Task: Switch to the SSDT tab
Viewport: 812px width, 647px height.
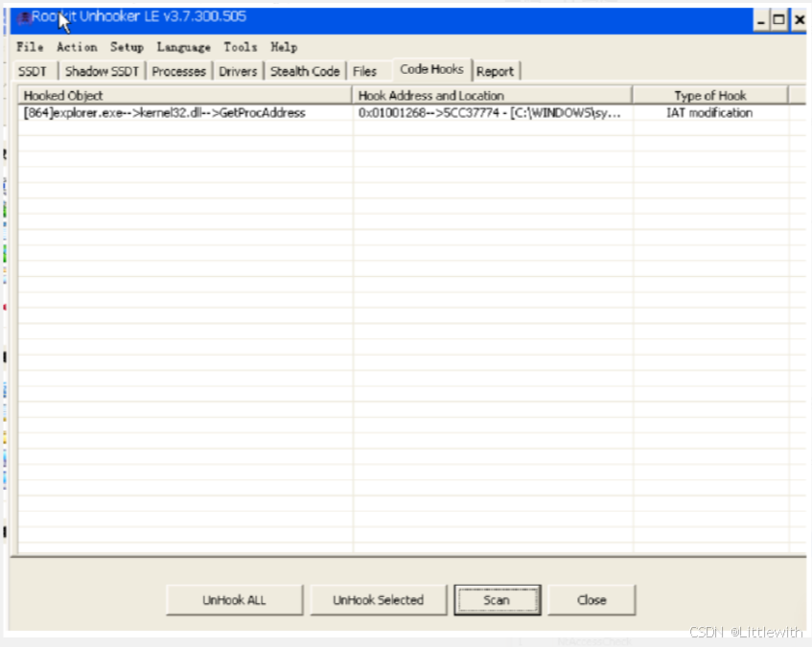Action: point(33,72)
